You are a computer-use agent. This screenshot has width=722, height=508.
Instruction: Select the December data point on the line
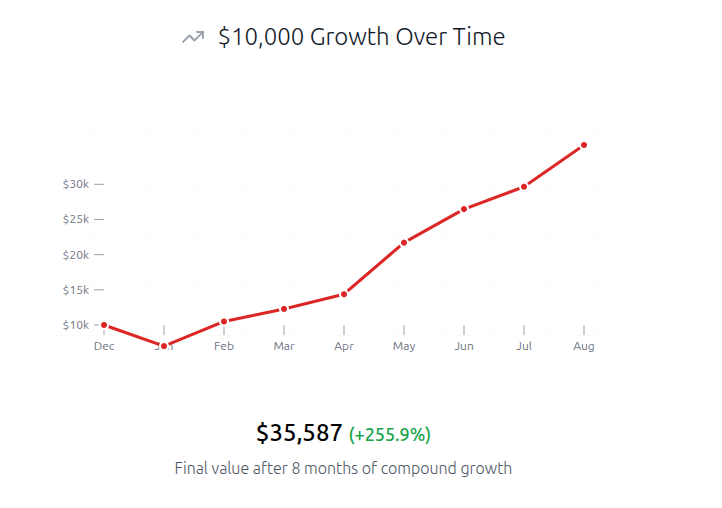104,325
